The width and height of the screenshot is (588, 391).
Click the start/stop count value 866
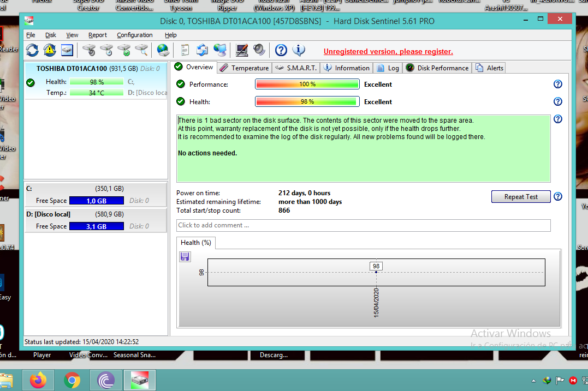[284, 210]
